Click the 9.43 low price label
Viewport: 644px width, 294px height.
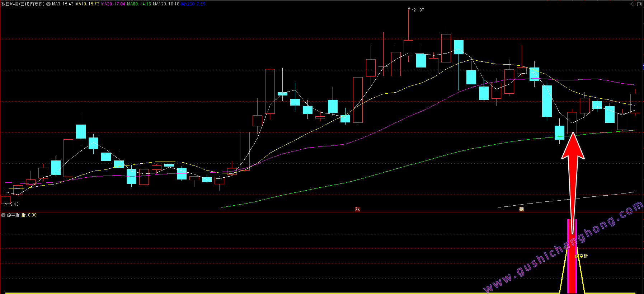tap(14, 204)
